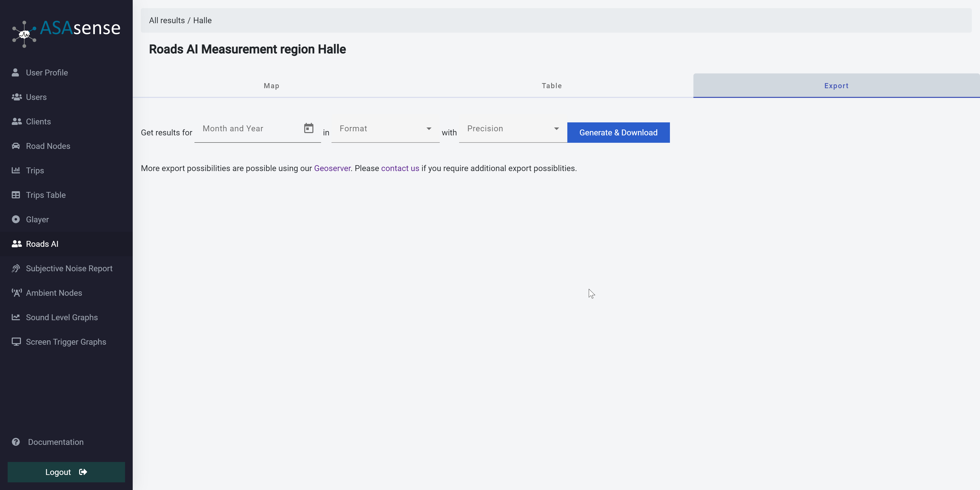Click the Subjective Noise Report ear icon
Screen dimensions: 980x490
point(16,268)
